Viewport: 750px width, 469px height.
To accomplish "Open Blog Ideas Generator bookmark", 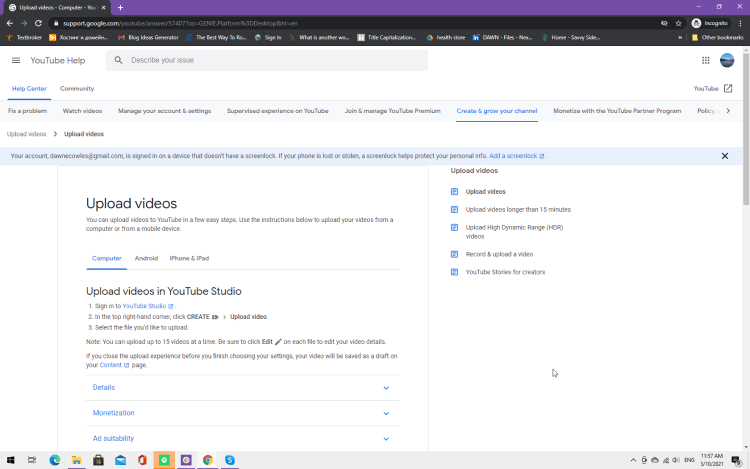I will tap(148, 37).
